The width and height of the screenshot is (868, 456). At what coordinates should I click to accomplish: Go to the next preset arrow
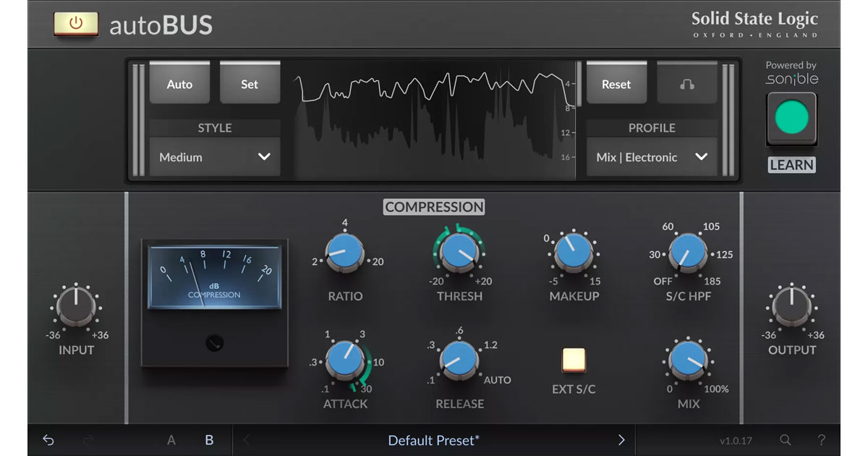tap(621, 440)
